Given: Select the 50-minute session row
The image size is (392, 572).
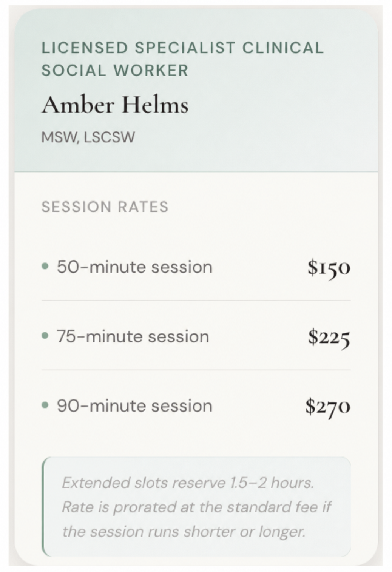Looking at the screenshot, I should (x=196, y=267).
